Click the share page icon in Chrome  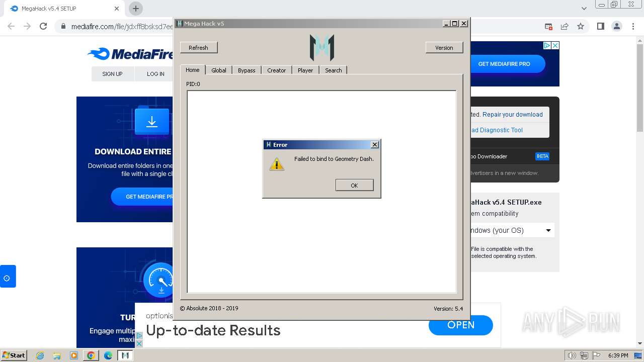(x=565, y=26)
